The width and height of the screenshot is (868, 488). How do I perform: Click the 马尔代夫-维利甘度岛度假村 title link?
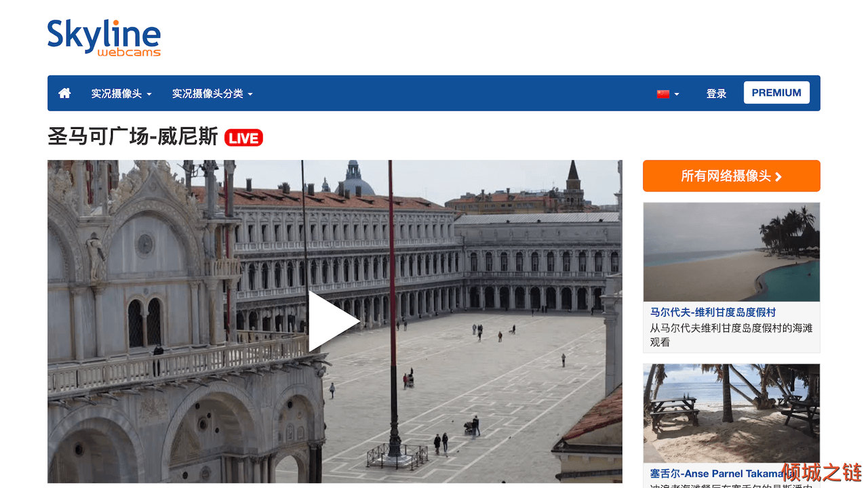click(x=713, y=312)
